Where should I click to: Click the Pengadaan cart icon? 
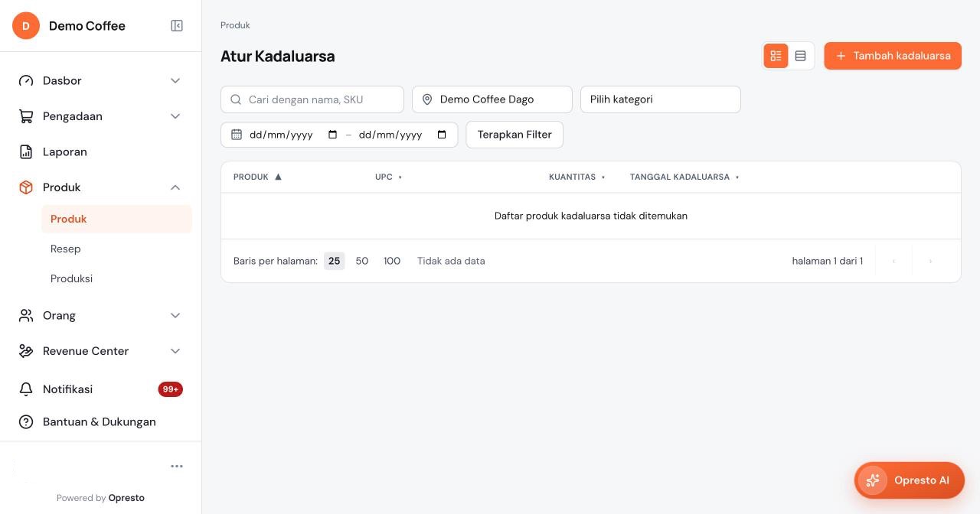point(26,116)
